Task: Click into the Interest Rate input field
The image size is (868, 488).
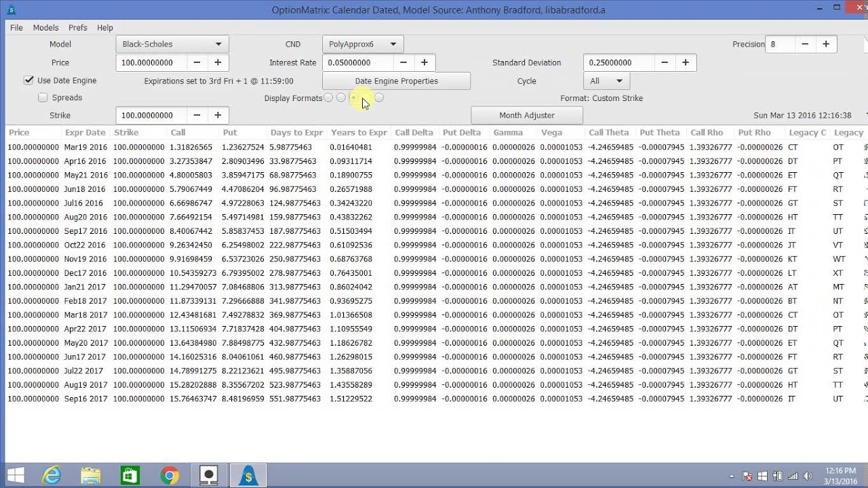Action: point(358,62)
